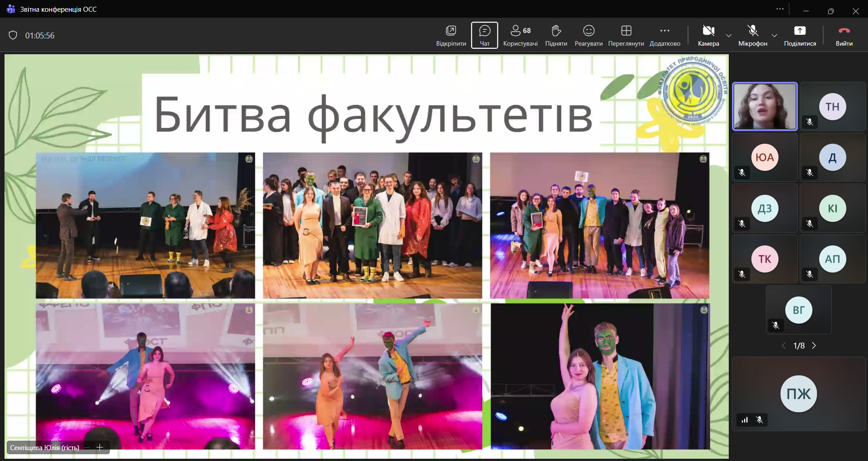Expand microphone options dropdown arrow
The width and height of the screenshot is (868, 461).
click(774, 35)
